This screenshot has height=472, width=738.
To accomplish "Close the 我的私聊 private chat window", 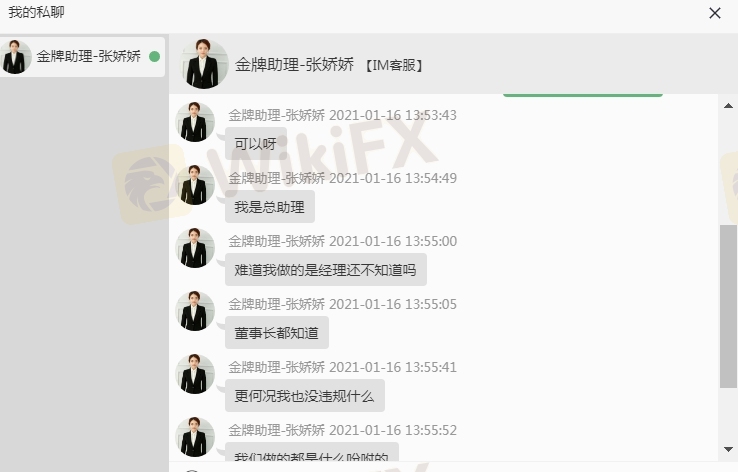I will 714,13.
